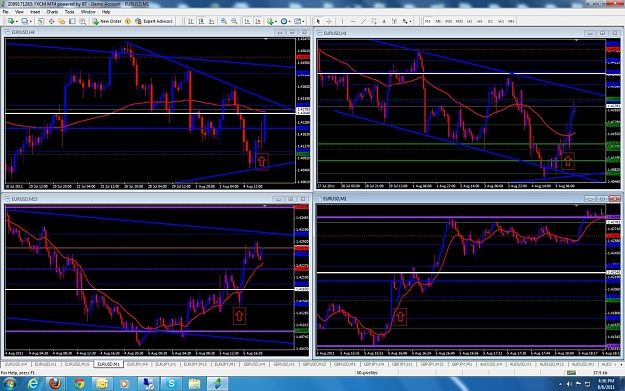Toggle the Navigator folder icon
The width and height of the screenshot is (625, 391).
[x=61, y=21]
